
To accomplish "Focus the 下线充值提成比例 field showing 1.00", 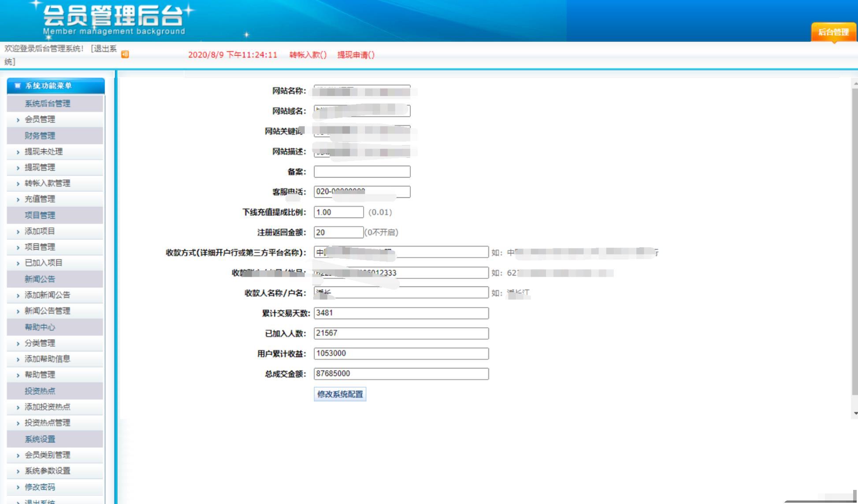I will [339, 212].
